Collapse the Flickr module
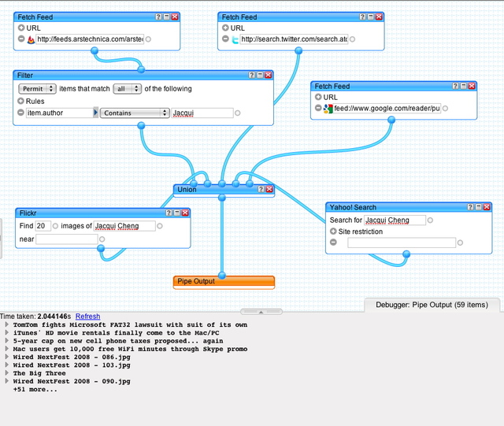The height and width of the screenshot is (426, 504). 177,213
